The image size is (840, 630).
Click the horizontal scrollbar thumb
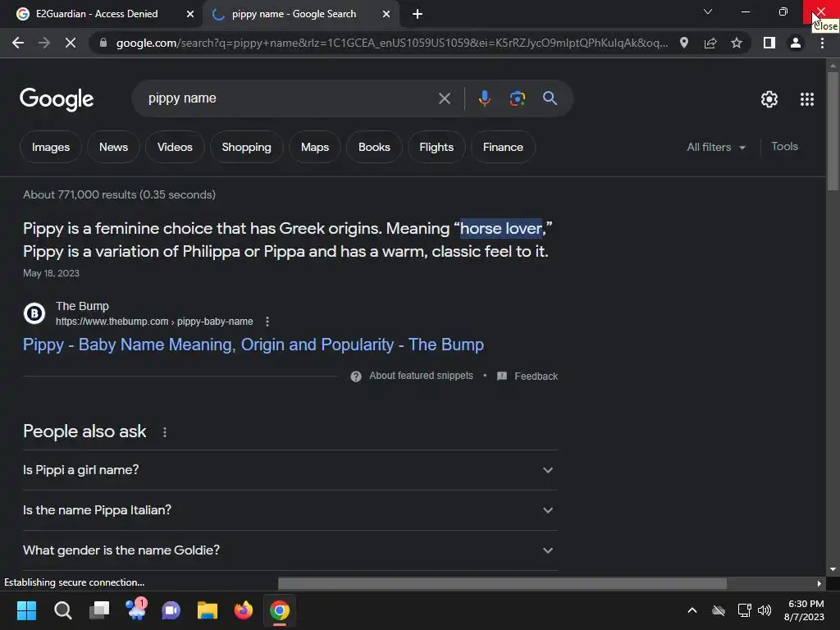503,583
